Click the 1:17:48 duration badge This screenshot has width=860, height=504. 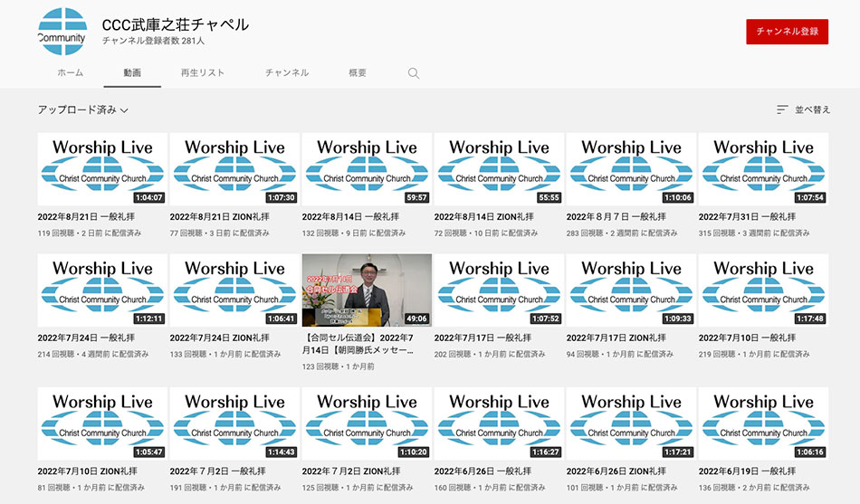(x=810, y=319)
